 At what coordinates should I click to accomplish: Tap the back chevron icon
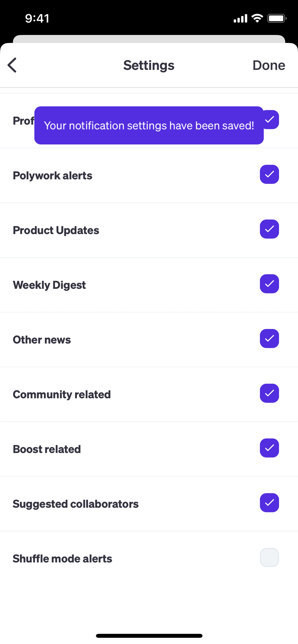click(x=12, y=65)
